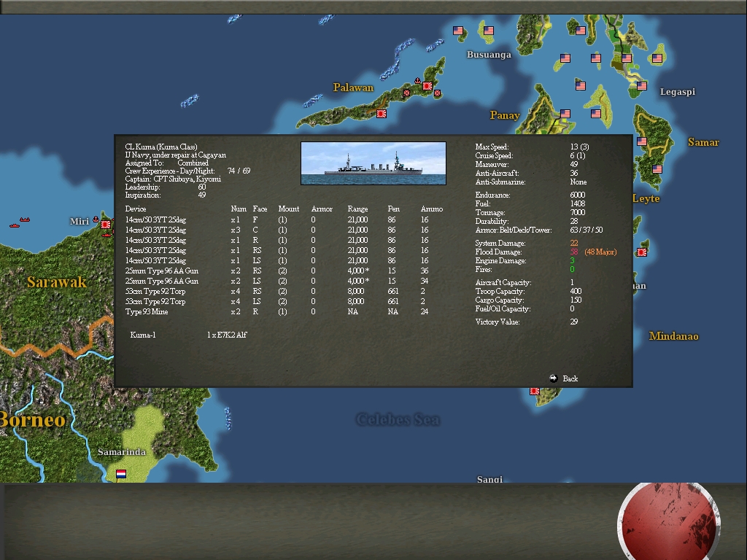This screenshot has width=747, height=560.
Task: Click the CL Kuma (Kuma Class) title
Action: [161, 147]
